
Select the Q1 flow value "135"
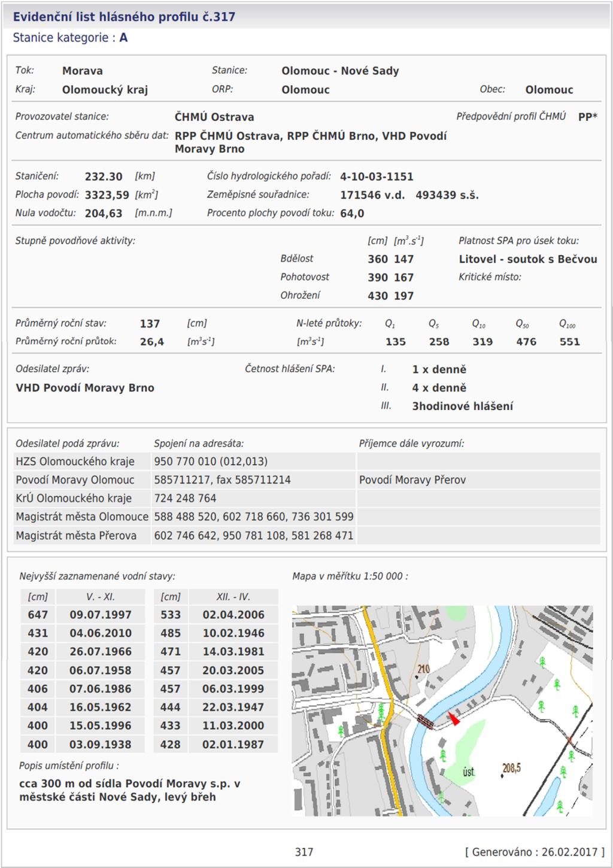tap(396, 342)
